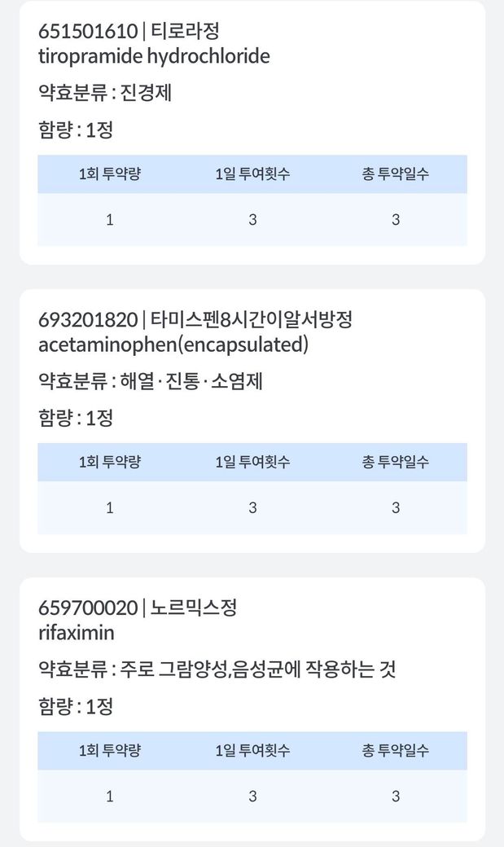This screenshot has width=504, height=847.
Task: Click 총 투약일수 header in 노르믹스정 card
Action: [x=395, y=750]
